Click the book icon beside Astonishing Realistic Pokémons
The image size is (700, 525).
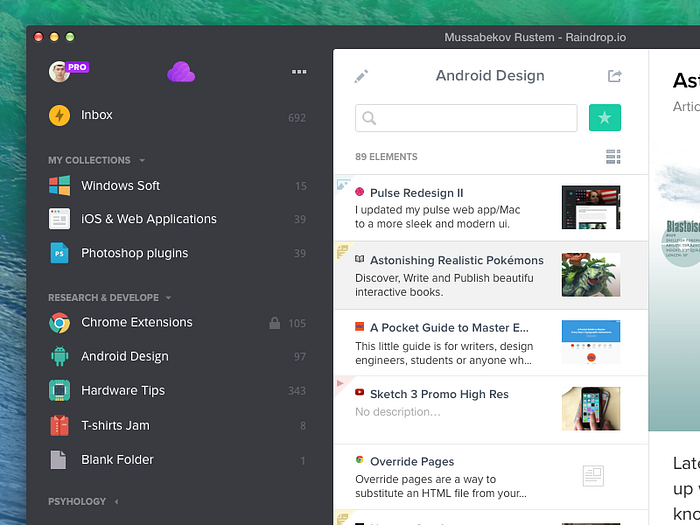coord(359,259)
